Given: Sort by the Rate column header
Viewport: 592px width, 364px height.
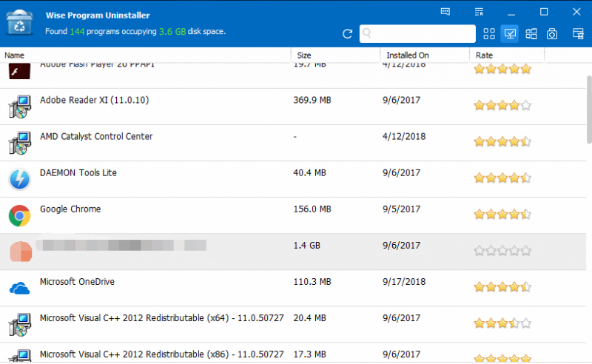Looking at the screenshot, I should (x=484, y=55).
